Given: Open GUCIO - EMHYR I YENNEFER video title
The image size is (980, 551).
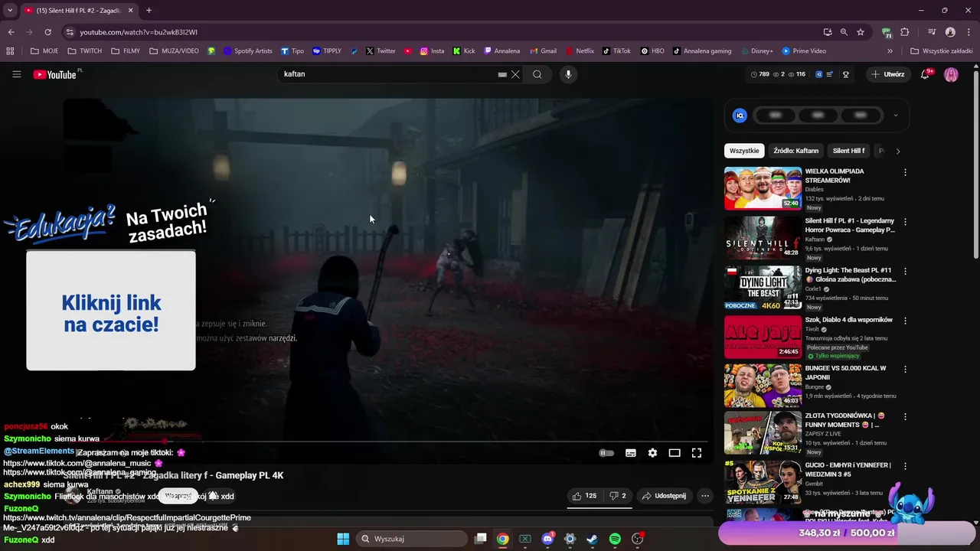Looking at the screenshot, I should pyautogui.click(x=848, y=469).
